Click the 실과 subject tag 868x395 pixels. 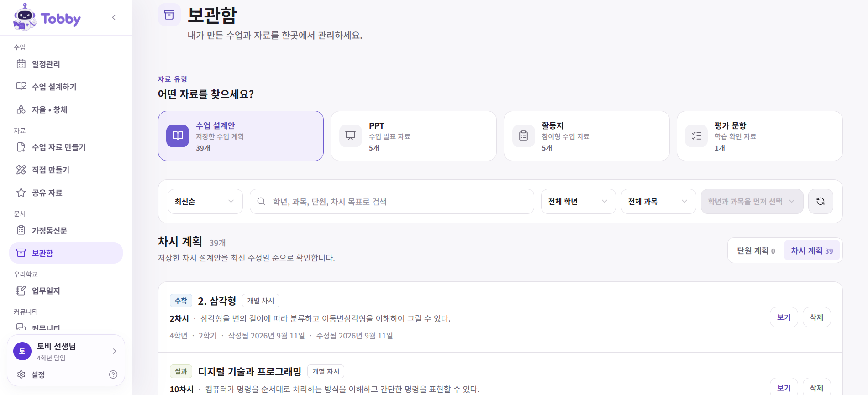[181, 371]
